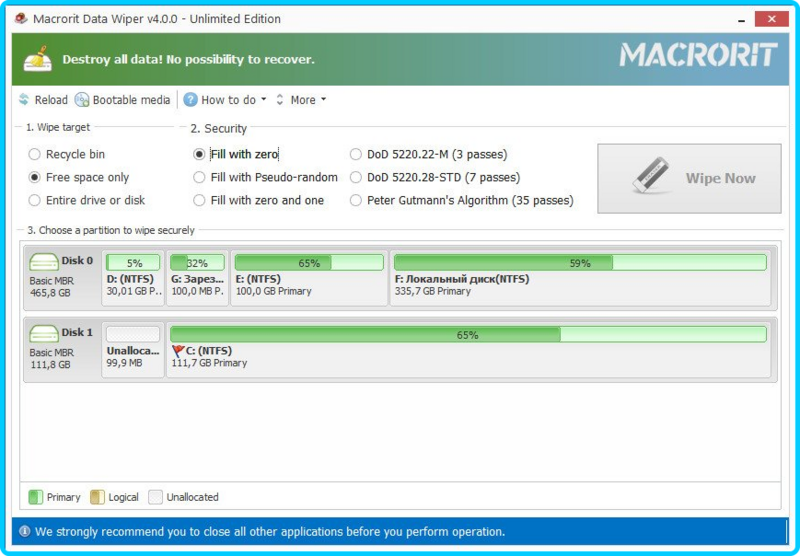Image resolution: width=800 pixels, height=556 pixels.
Task: Click the G: partition 32% usage bar
Action: (x=197, y=263)
